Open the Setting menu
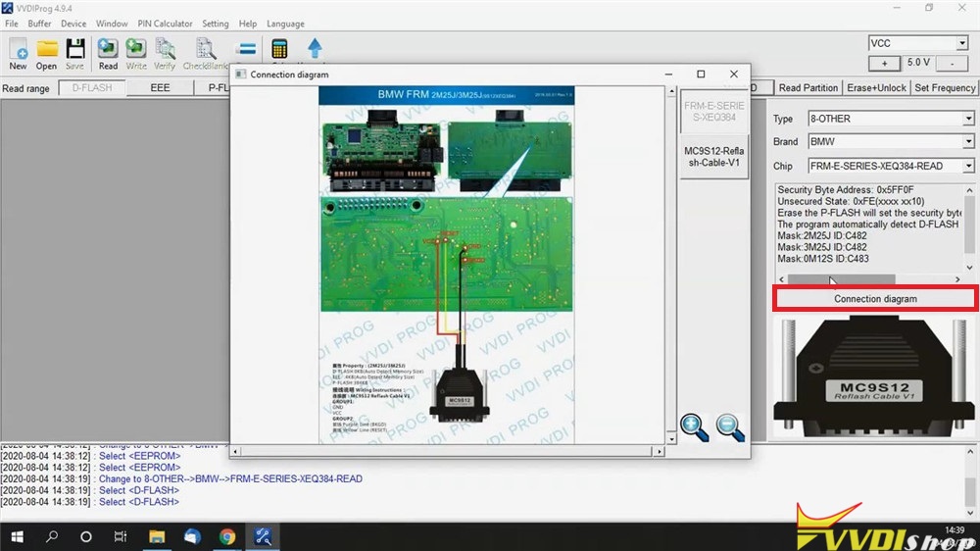The height and width of the screenshot is (551, 980). (215, 24)
